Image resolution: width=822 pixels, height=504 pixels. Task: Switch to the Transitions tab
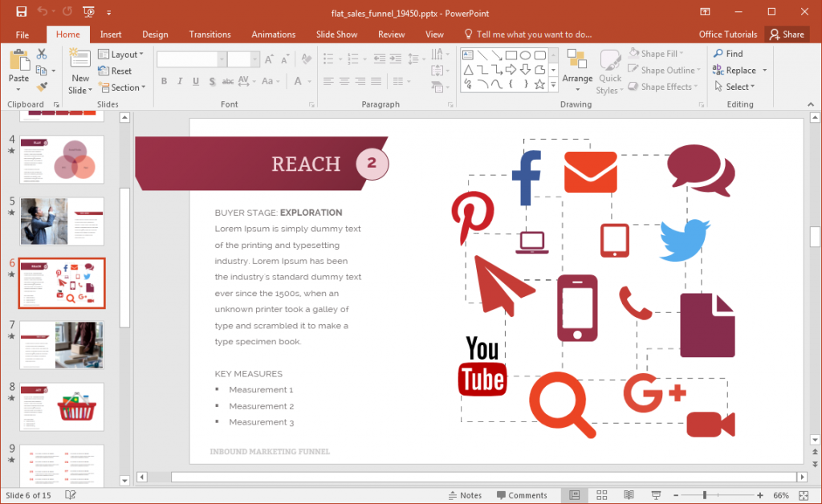(x=210, y=35)
